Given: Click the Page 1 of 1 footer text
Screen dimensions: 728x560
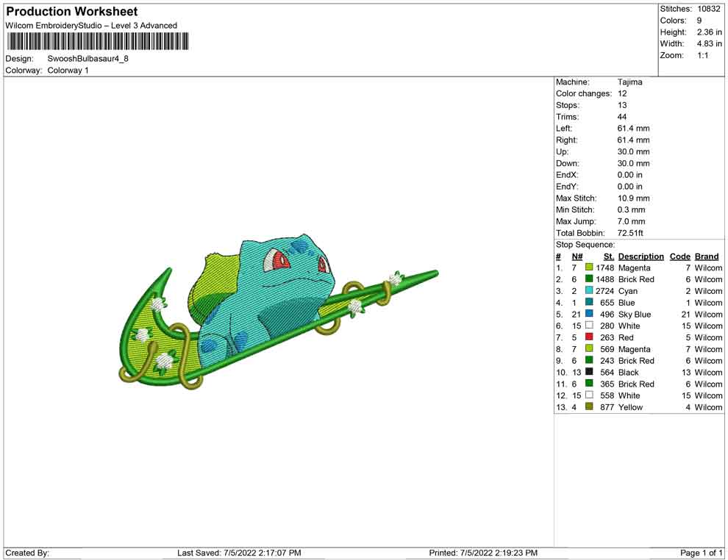Looking at the screenshot, I should point(701,553).
